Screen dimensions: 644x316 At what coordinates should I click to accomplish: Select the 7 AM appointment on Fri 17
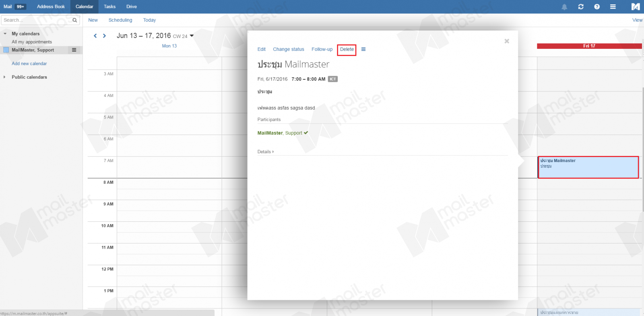588,167
